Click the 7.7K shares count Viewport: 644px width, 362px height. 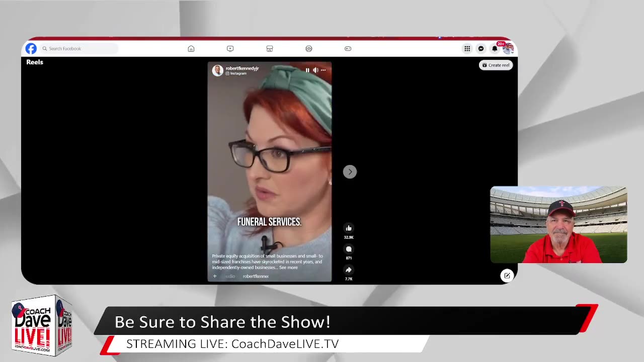pyautogui.click(x=349, y=279)
